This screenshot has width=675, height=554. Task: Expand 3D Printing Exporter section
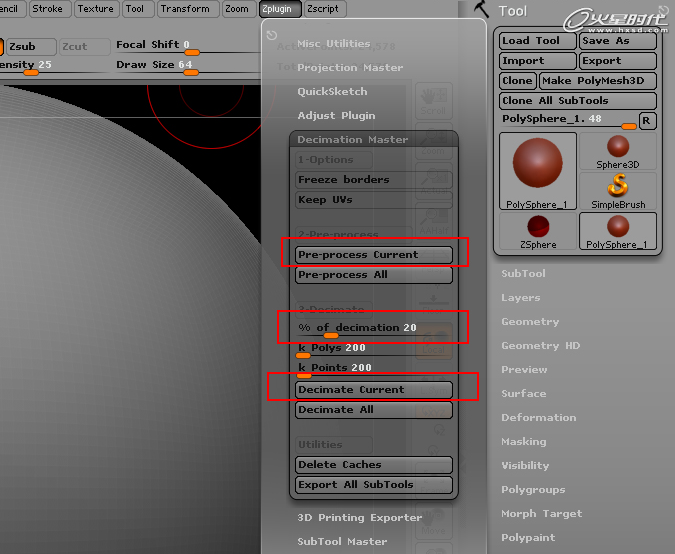(x=359, y=517)
